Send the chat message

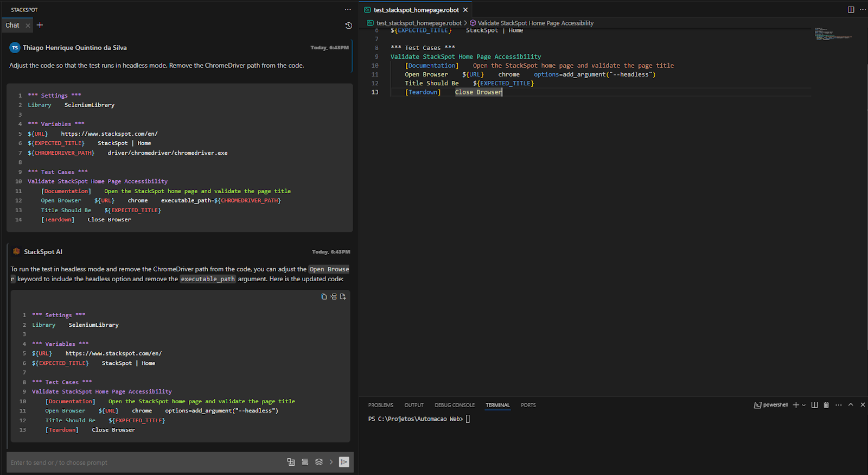pyautogui.click(x=344, y=462)
